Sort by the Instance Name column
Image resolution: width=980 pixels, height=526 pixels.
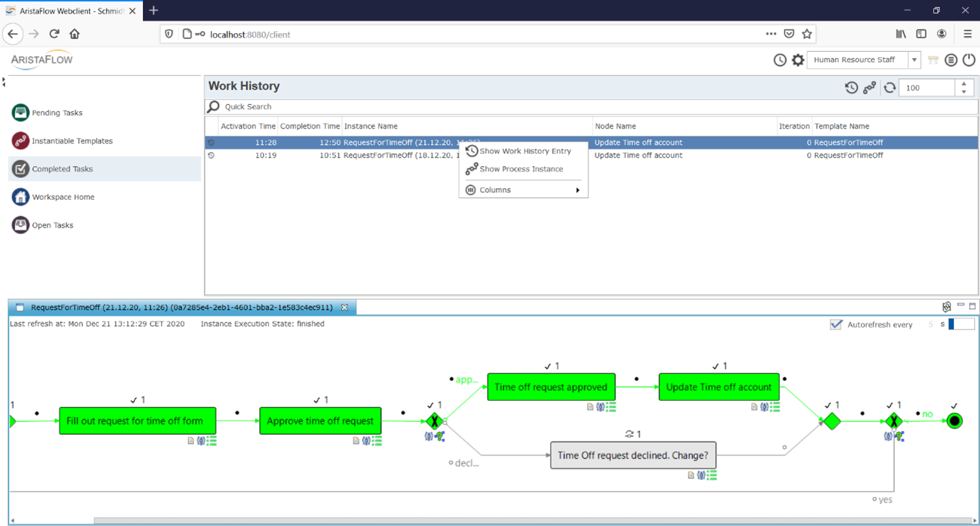point(467,126)
